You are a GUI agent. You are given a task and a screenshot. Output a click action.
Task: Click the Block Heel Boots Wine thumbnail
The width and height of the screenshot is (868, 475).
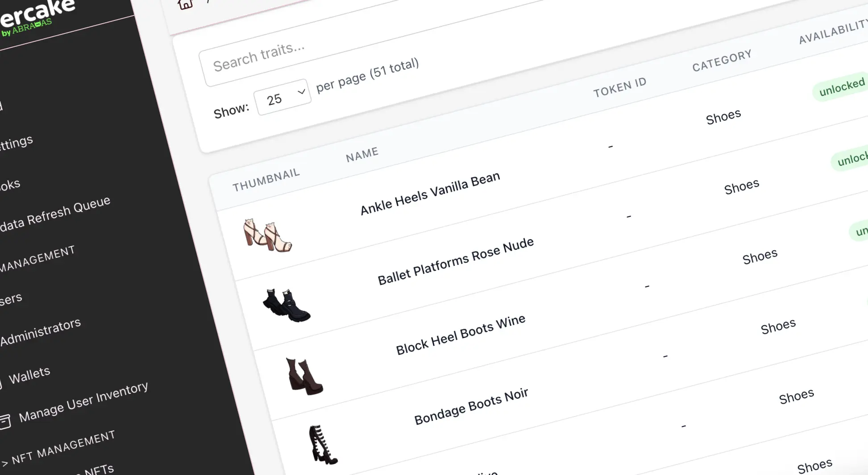click(x=303, y=376)
